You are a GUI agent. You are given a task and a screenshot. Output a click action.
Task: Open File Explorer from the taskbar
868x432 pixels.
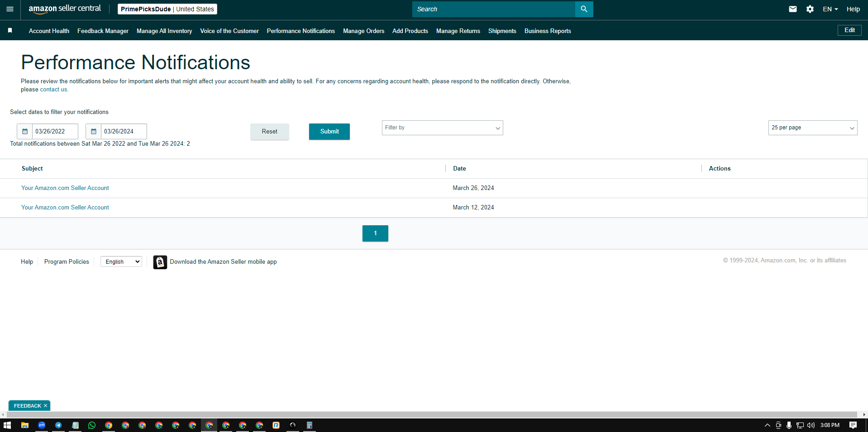click(x=25, y=425)
